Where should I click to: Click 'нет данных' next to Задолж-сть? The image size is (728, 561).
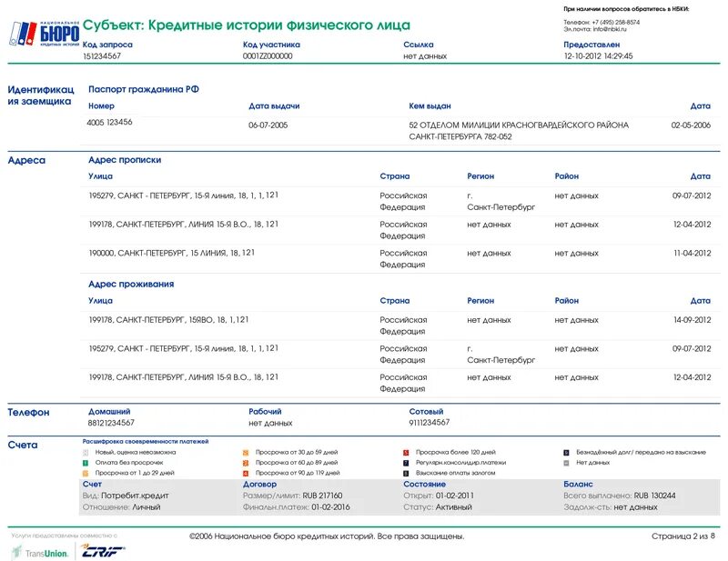coord(635,507)
